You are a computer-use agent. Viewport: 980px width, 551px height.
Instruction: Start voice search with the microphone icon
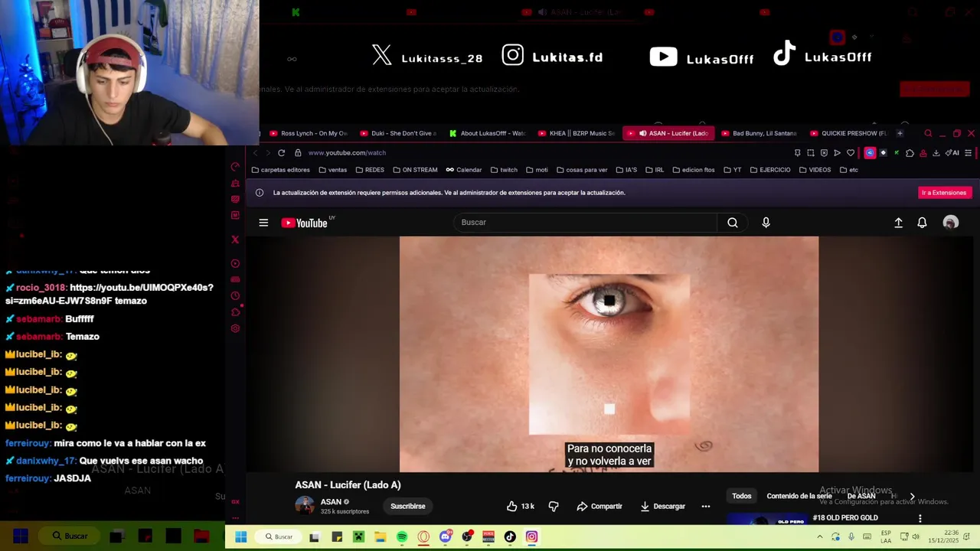click(766, 223)
